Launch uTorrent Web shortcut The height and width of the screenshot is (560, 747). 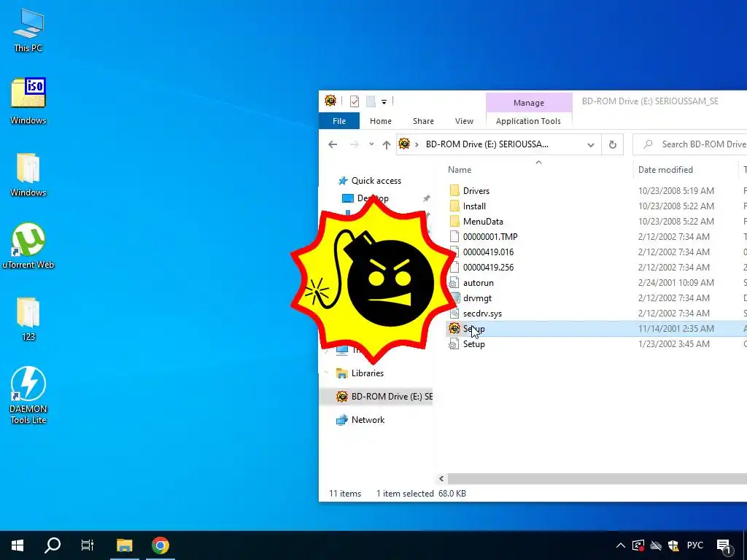tap(28, 246)
